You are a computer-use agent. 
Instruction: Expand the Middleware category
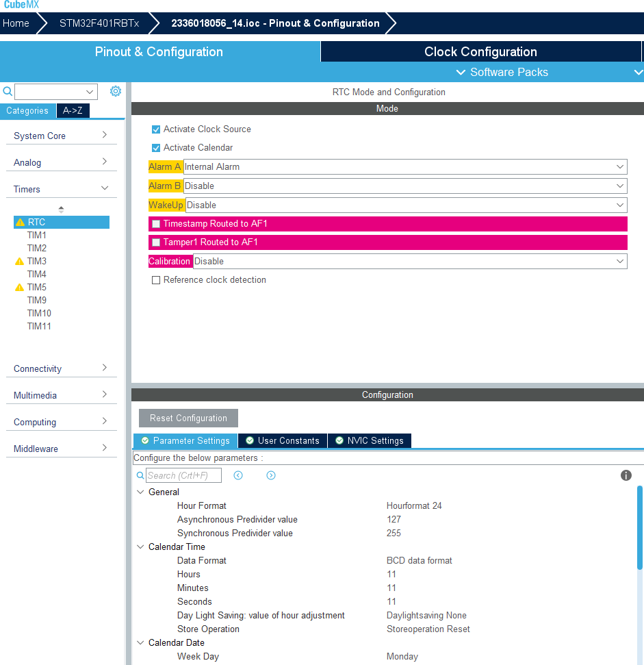coord(62,449)
